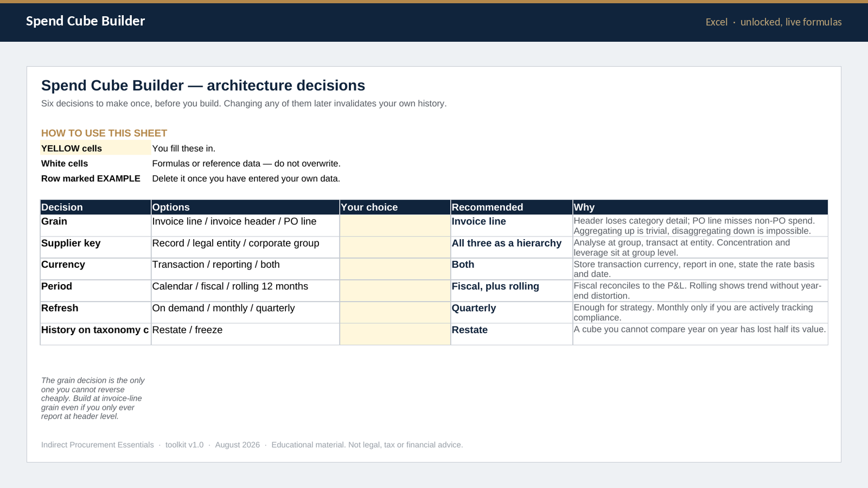Click the 'Decision' column header

(x=95, y=207)
